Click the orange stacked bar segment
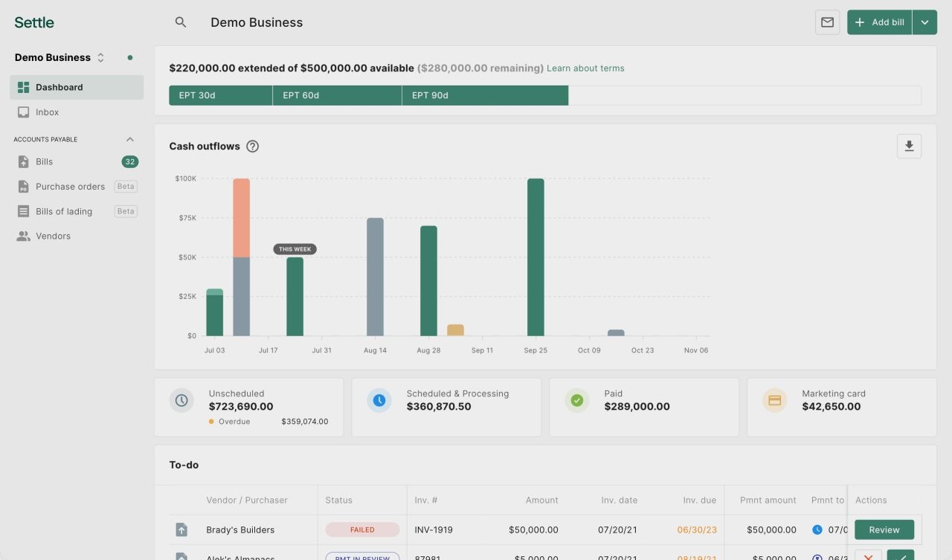 point(242,218)
